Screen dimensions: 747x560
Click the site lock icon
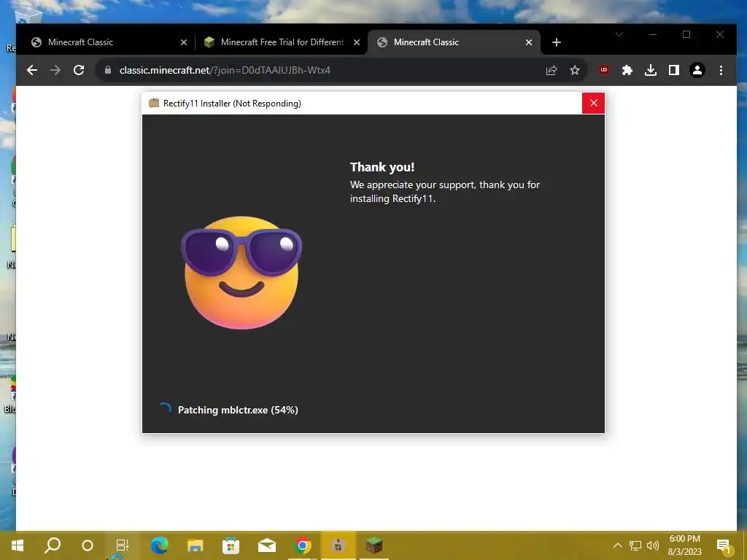point(108,70)
